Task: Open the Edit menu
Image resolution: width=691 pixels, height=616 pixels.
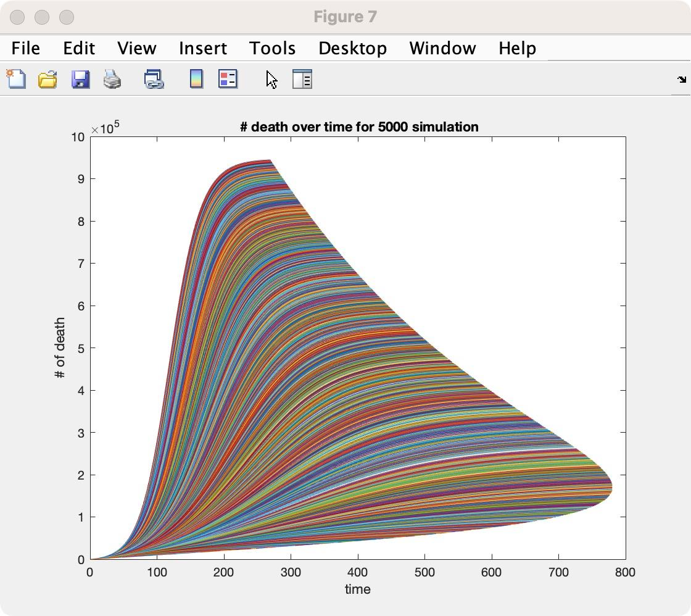Action: pyautogui.click(x=79, y=48)
